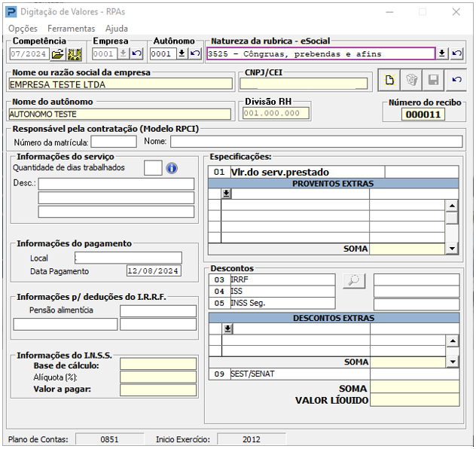Click the blue info icon near dias trabalhados

(172, 168)
